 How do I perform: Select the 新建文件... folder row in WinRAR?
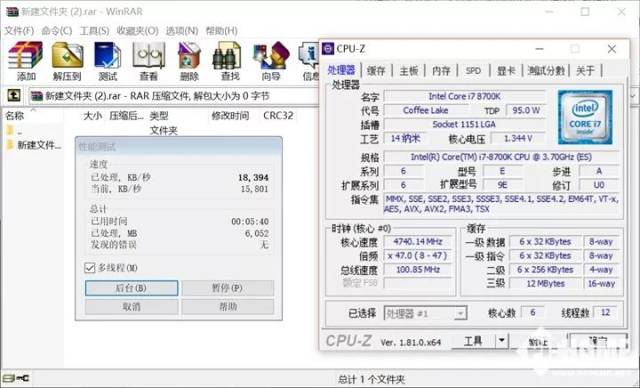(34, 145)
